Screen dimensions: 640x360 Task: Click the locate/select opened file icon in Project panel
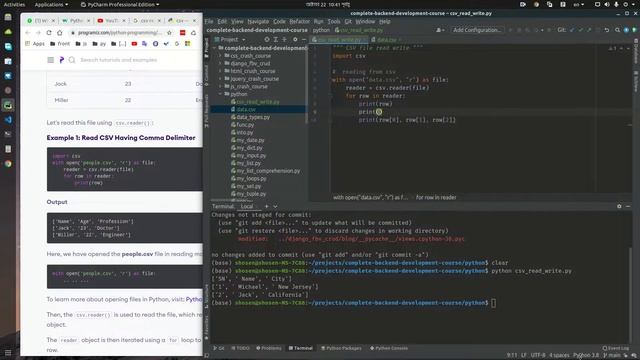267,40
